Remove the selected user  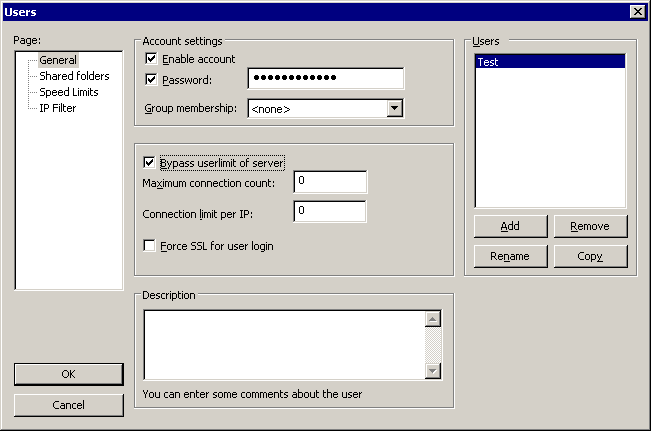coord(590,226)
